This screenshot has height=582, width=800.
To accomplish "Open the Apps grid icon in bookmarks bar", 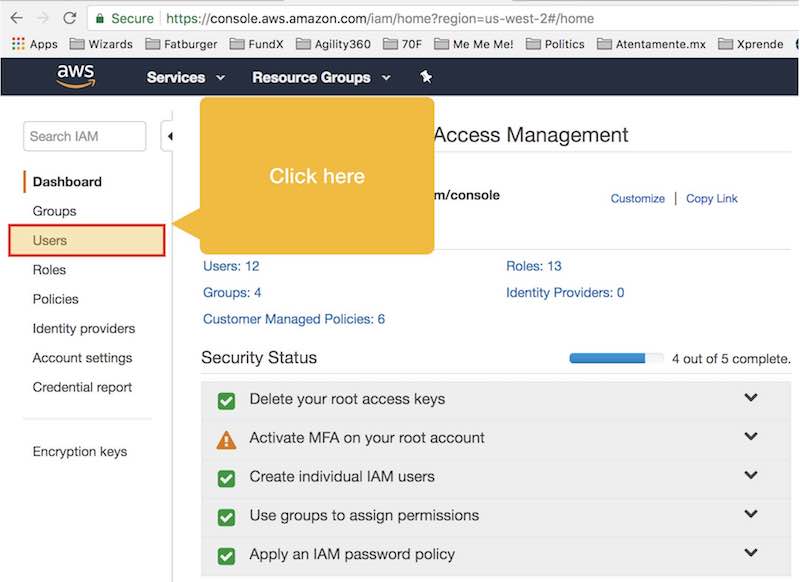I will 18,44.
